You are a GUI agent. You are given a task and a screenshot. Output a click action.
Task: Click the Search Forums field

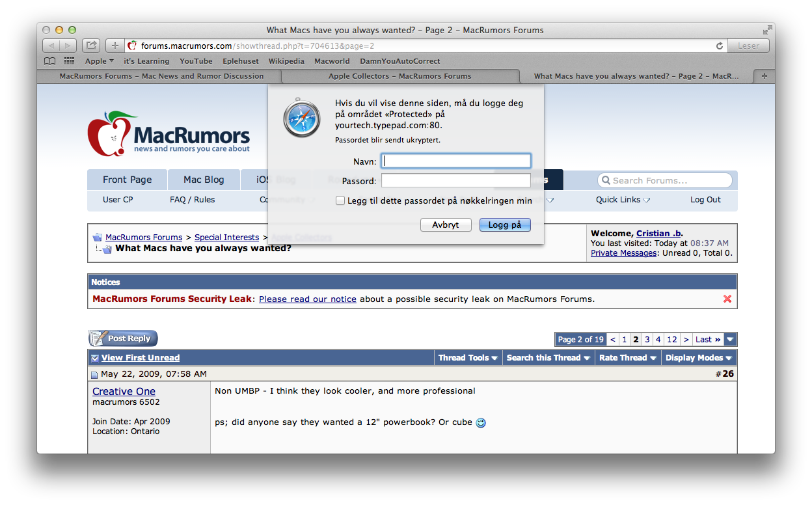click(665, 180)
